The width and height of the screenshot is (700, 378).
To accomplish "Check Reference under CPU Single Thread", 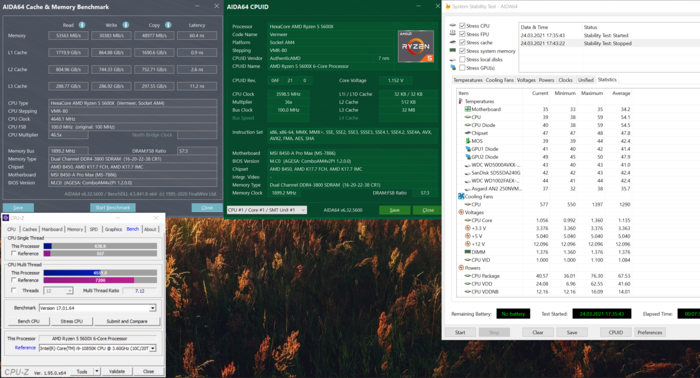I will [13, 253].
